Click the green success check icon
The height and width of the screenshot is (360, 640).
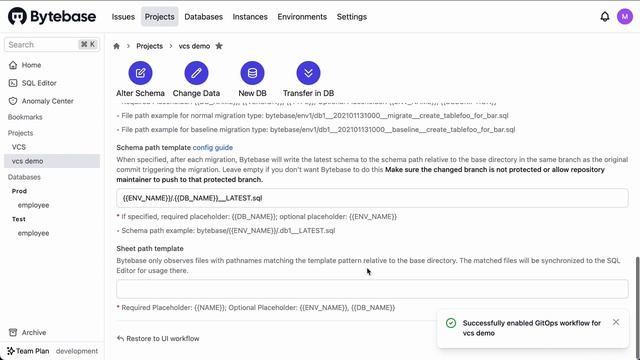click(x=451, y=323)
